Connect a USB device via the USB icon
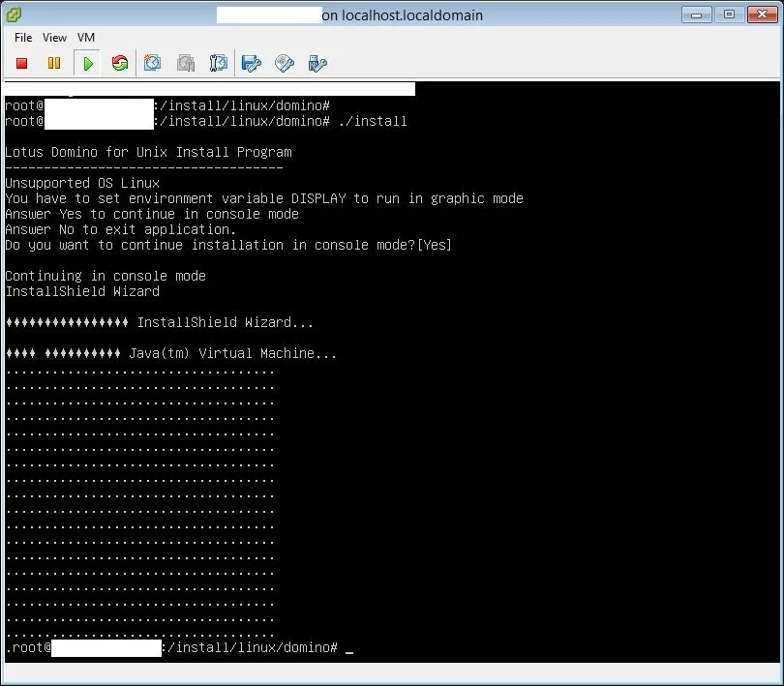Screen dimensions: 784x686 point(317,64)
